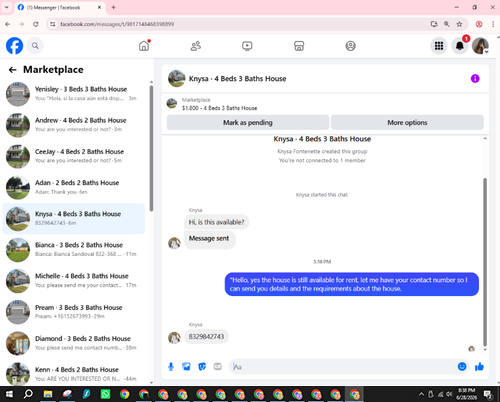Open Pream 3 Beds 3 Baths conversation
The image size is (500, 402).
(x=74, y=312)
